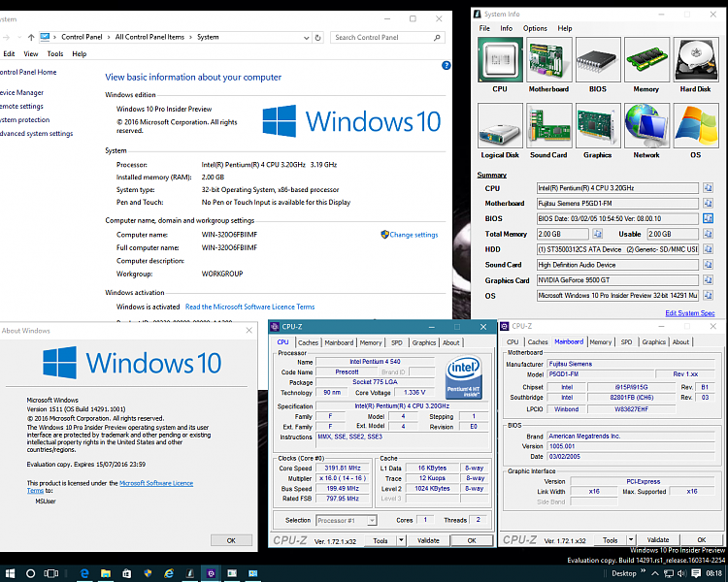
Task: Read the Microsoft Software Licence Terms link
Action: pyautogui.click(x=249, y=307)
